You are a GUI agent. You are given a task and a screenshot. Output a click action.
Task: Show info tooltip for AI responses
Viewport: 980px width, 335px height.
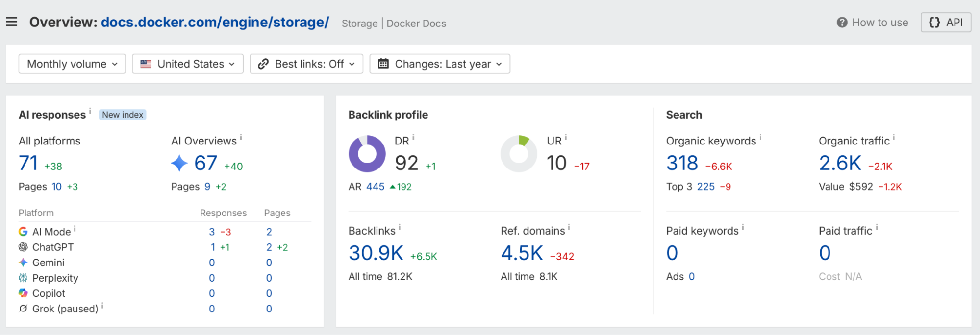[x=90, y=111]
